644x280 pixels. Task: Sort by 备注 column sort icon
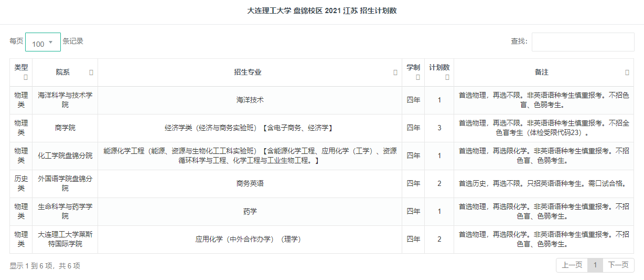(x=627, y=72)
